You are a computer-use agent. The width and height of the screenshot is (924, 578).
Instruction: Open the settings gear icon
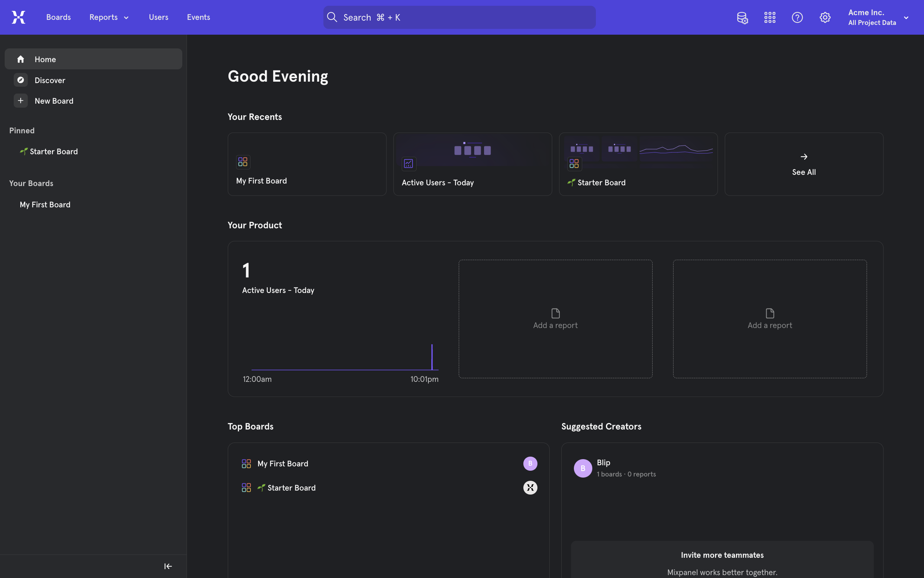click(825, 17)
